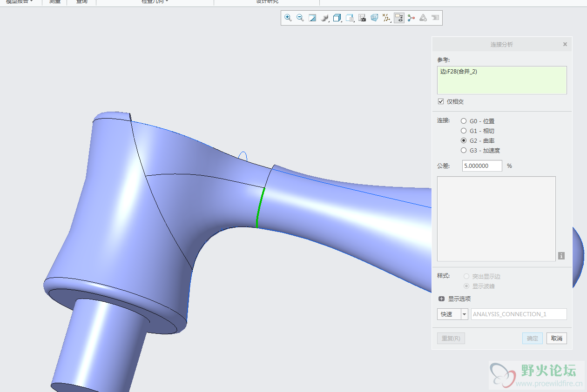Screen dimensions: 587x392
Task: Click the 连接分析 dialog title
Action: 502,44
